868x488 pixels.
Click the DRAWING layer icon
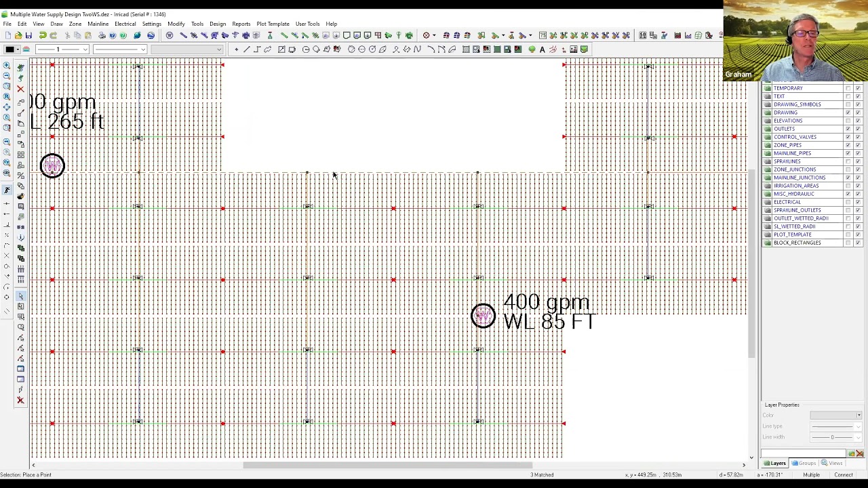pos(768,113)
